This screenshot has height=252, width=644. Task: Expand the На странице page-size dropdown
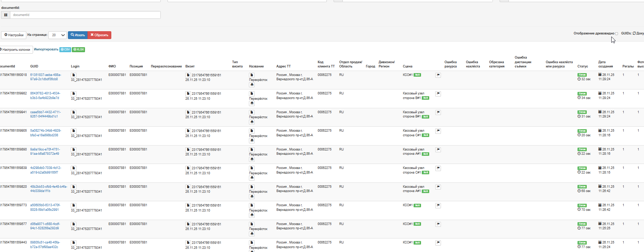tap(58, 35)
